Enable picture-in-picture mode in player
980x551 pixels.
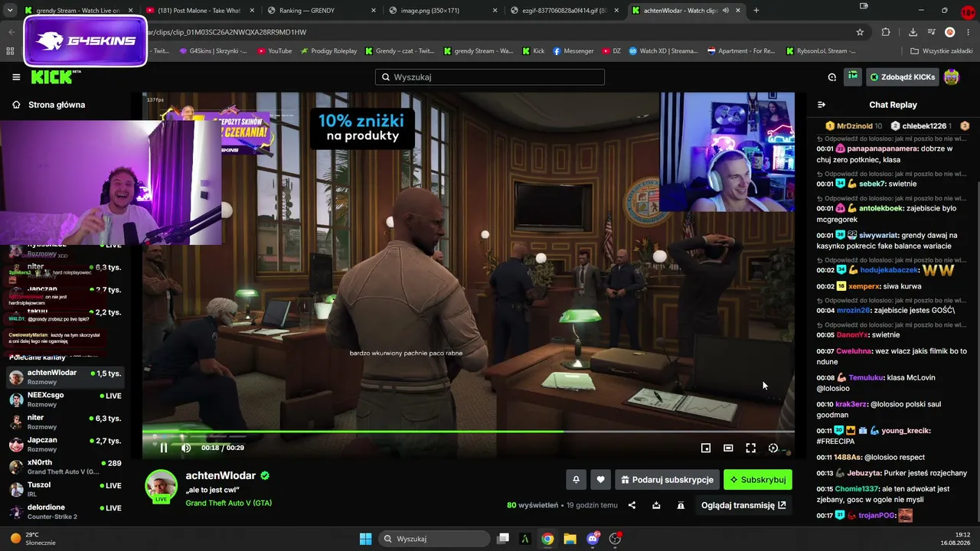[706, 448]
